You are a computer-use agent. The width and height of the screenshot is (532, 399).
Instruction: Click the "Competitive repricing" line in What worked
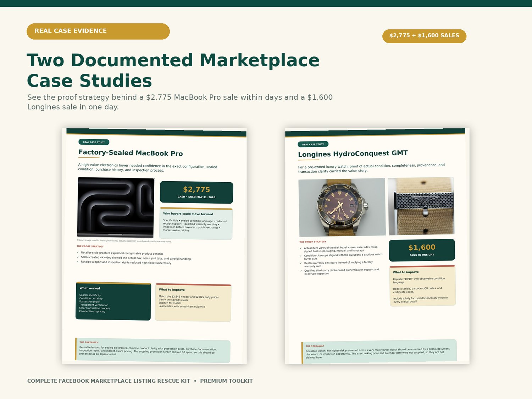pyautogui.click(x=92, y=311)
